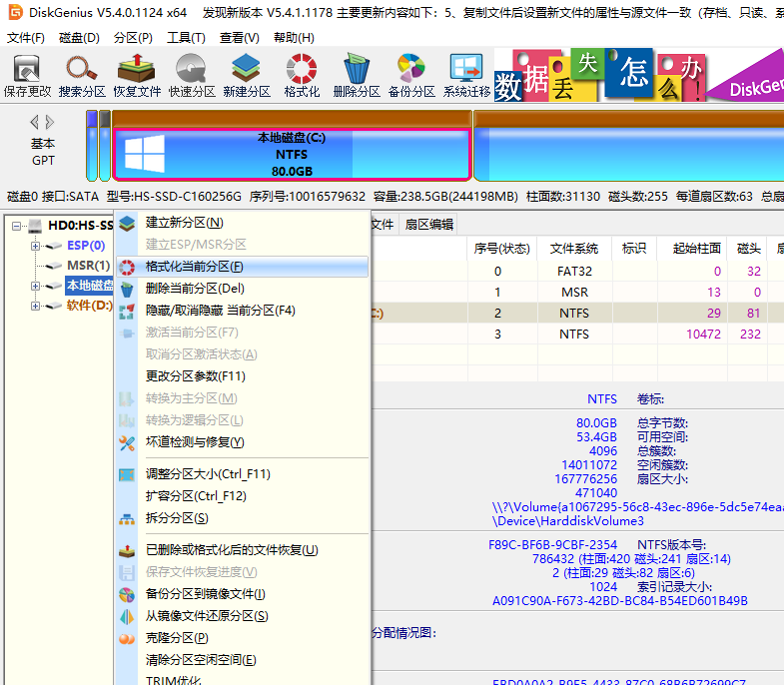Click the 删除分区 delete partition icon
Image resolution: width=784 pixels, height=685 pixels.
[x=357, y=76]
